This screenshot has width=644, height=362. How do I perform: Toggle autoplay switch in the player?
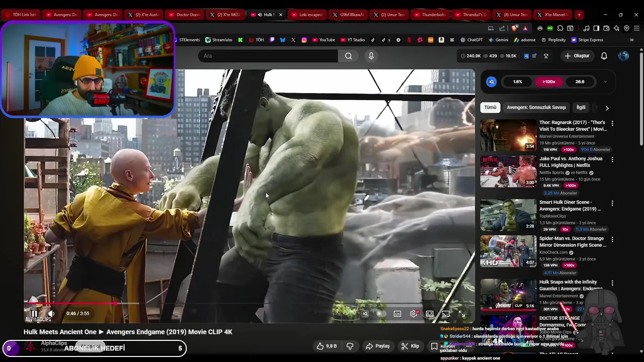(381, 314)
